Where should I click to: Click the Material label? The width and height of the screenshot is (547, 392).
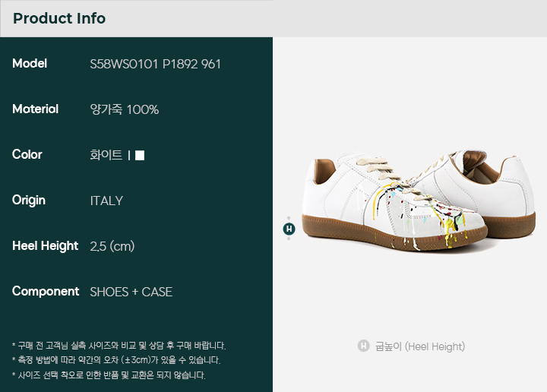(35, 109)
